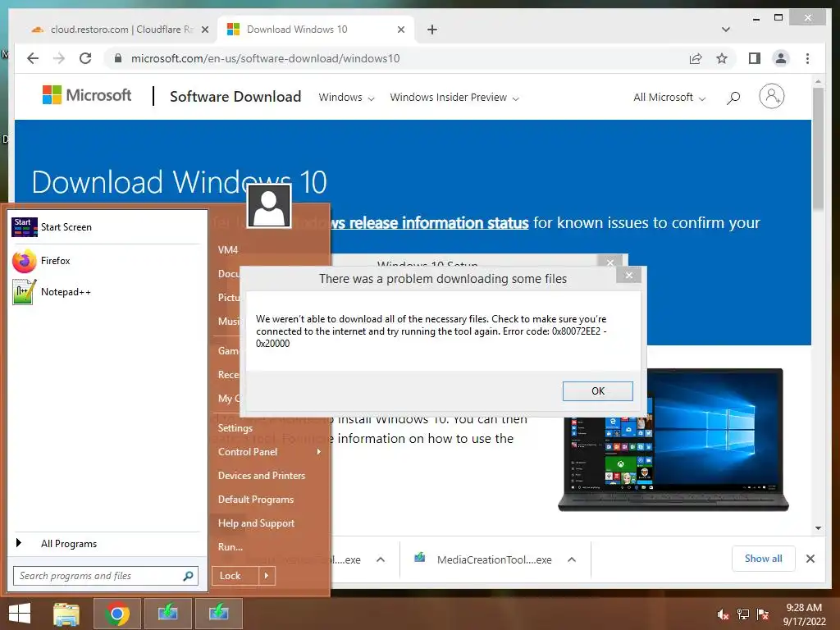
Task: Open the browser side panel icon
Action: [755, 58]
